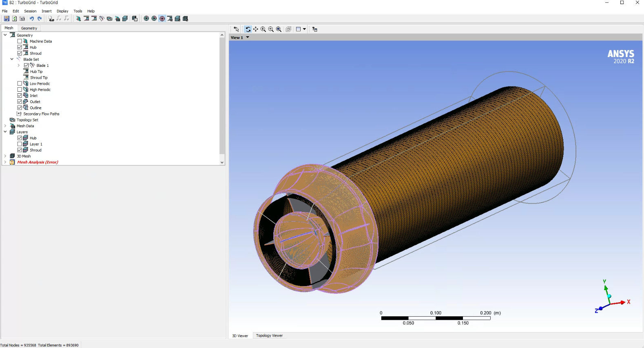Click the Topology Set toolbar icon
Viewport: 644px width, 348px height.
(110, 18)
